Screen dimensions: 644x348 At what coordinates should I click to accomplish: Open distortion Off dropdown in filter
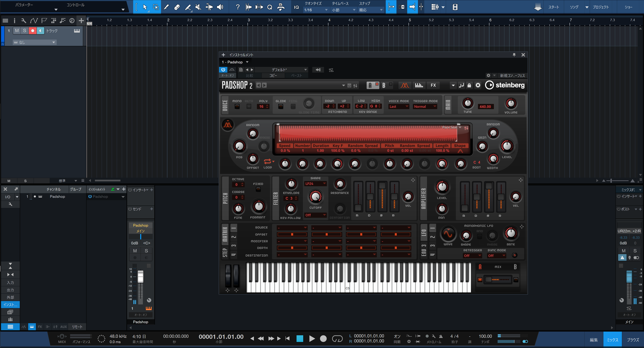[x=315, y=215]
